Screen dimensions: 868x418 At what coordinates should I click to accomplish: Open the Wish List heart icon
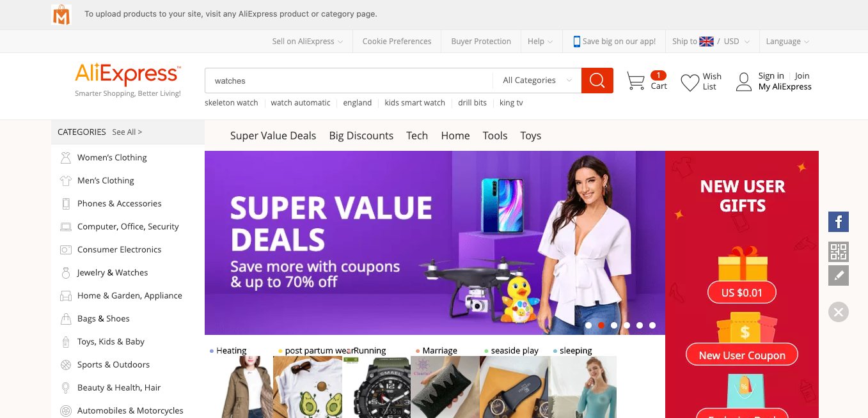click(690, 82)
